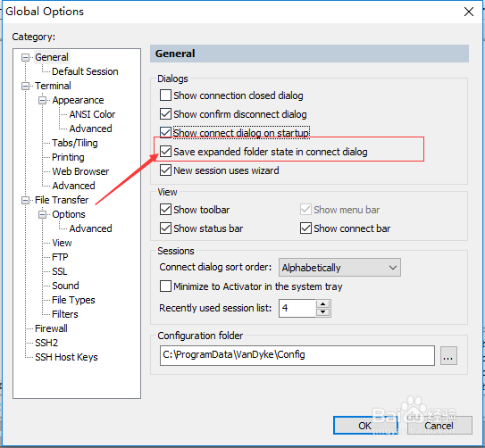
Task: Confirm settings with OK button
Action: point(364,426)
